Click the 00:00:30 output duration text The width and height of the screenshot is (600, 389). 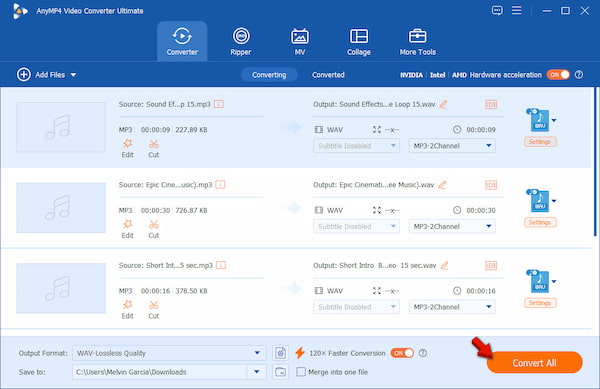pyautogui.click(x=481, y=210)
